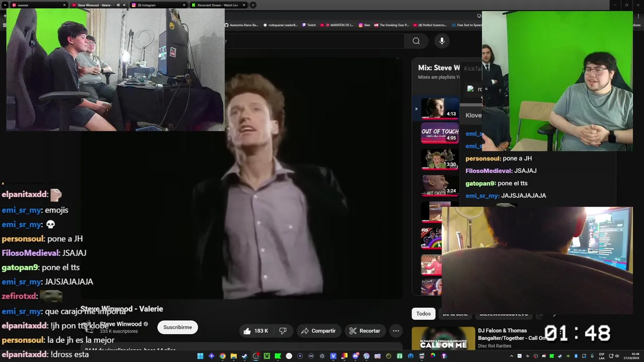Open the tab search dropdown arrow

click(5, 5)
